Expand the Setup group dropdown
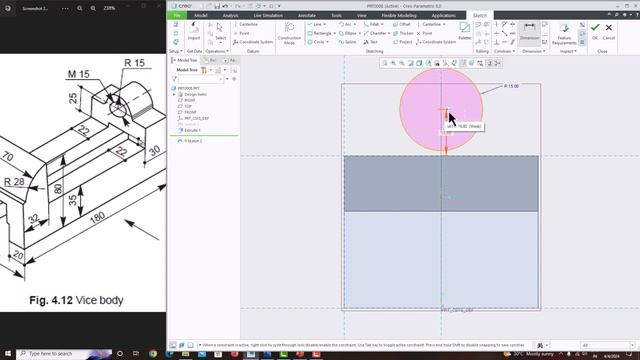 (176, 51)
